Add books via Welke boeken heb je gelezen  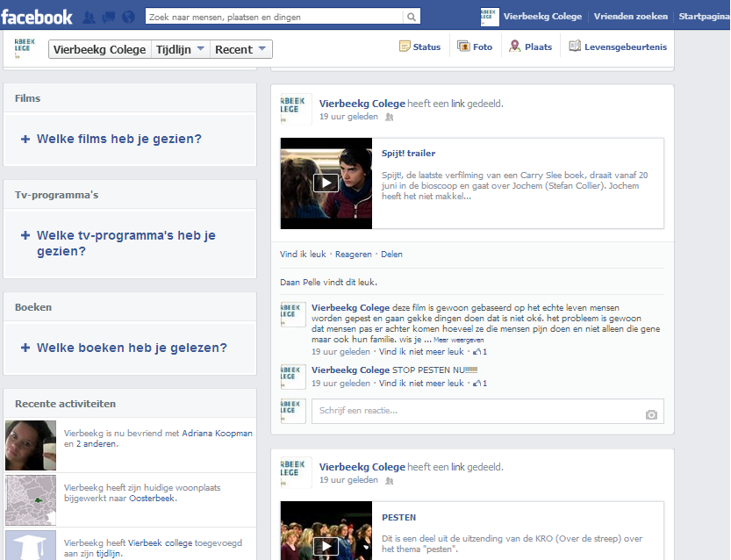click(x=132, y=348)
